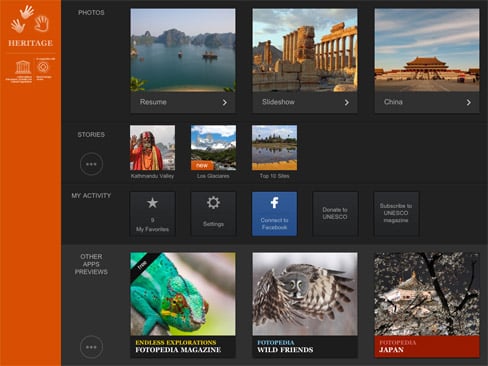Open more stories with the ellipsis button

(x=91, y=164)
